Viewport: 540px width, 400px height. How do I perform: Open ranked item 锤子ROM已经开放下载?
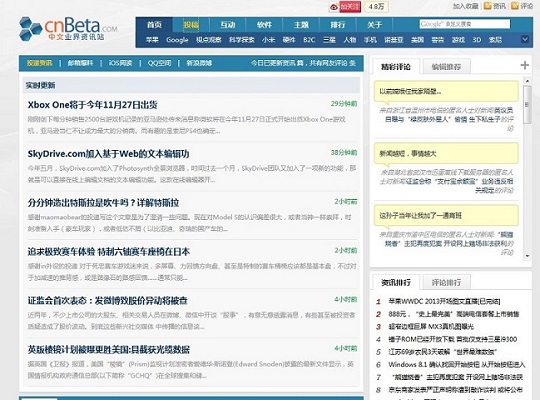point(453,339)
